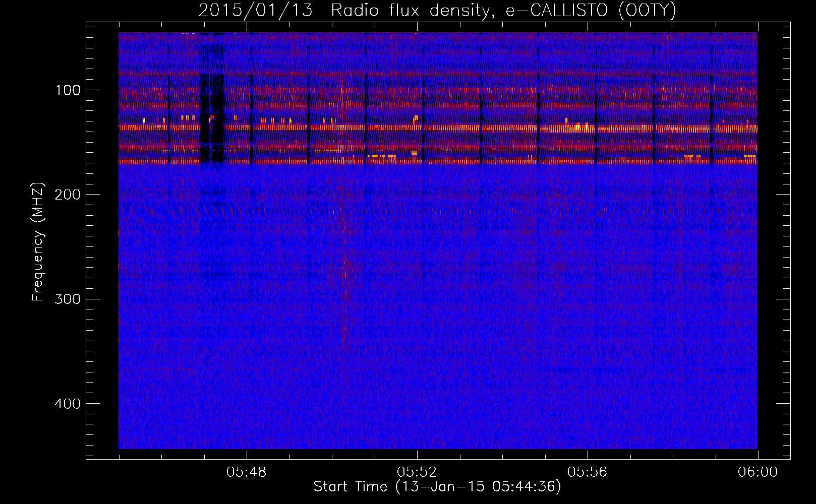
Task: Click the '06:00' time tick label
Action: click(757, 472)
